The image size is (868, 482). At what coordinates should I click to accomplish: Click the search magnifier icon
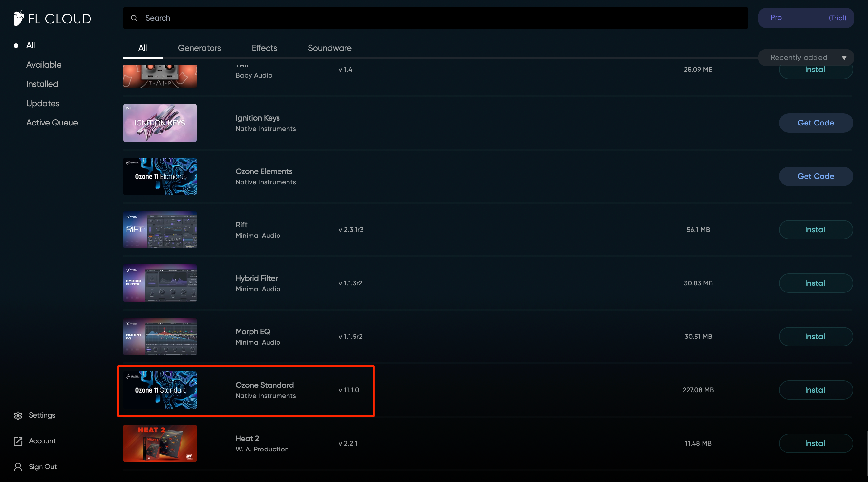coord(134,18)
